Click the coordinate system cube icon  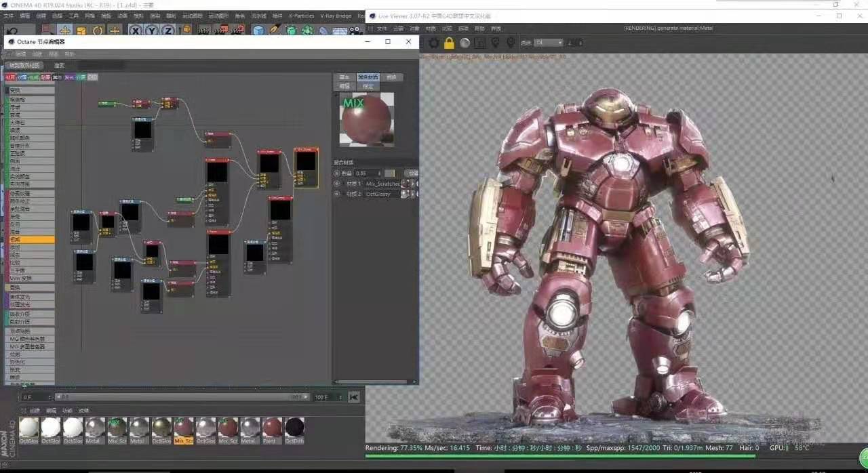(186, 30)
